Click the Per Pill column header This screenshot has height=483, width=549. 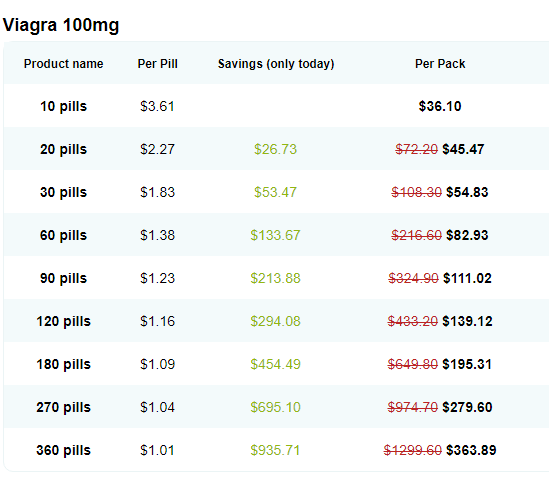158,64
